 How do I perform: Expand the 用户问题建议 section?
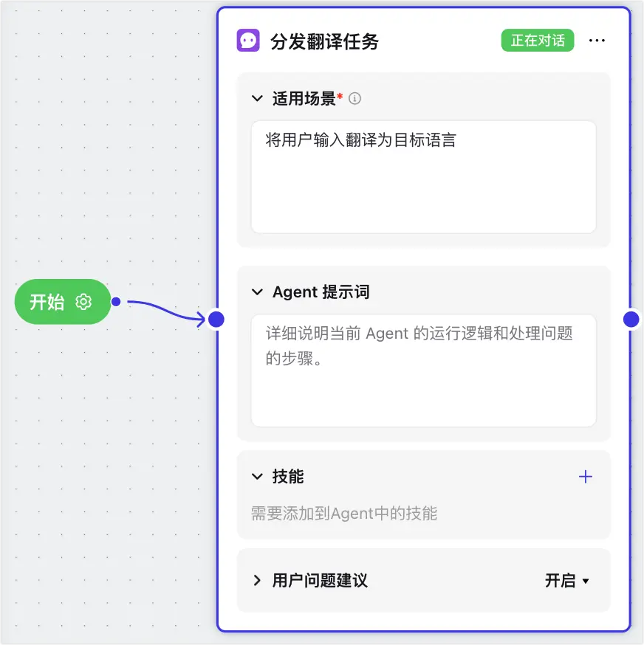coord(257,581)
